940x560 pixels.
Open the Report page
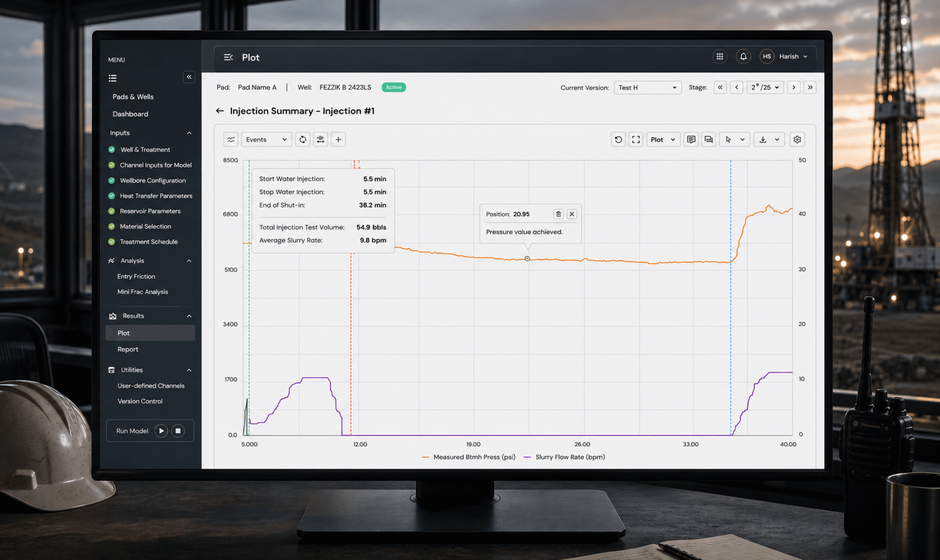coord(128,349)
